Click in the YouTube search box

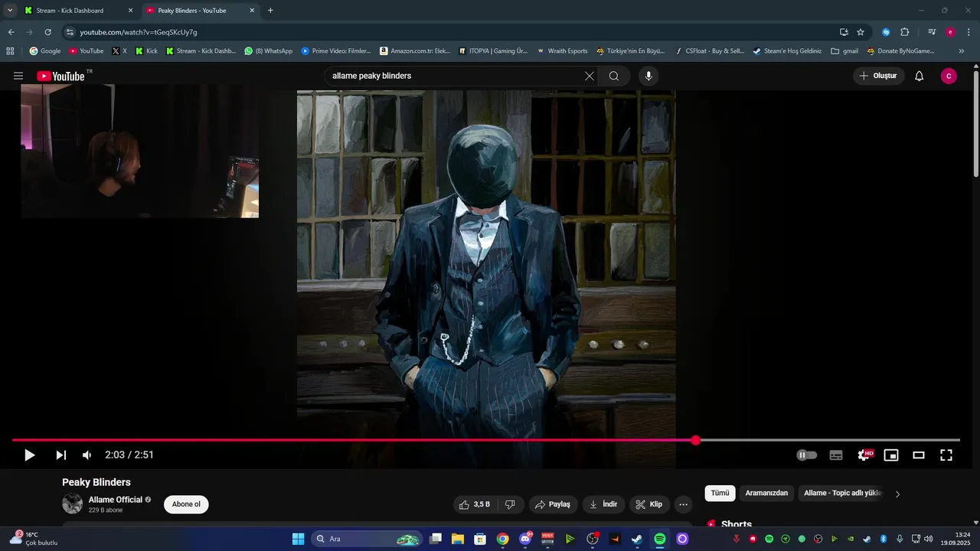pos(455,76)
